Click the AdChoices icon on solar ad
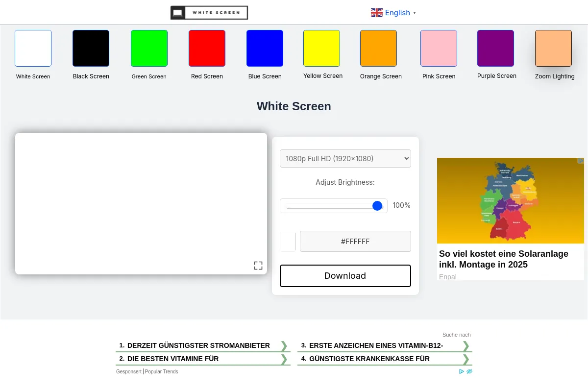This screenshot has width=588, height=392. (x=581, y=161)
